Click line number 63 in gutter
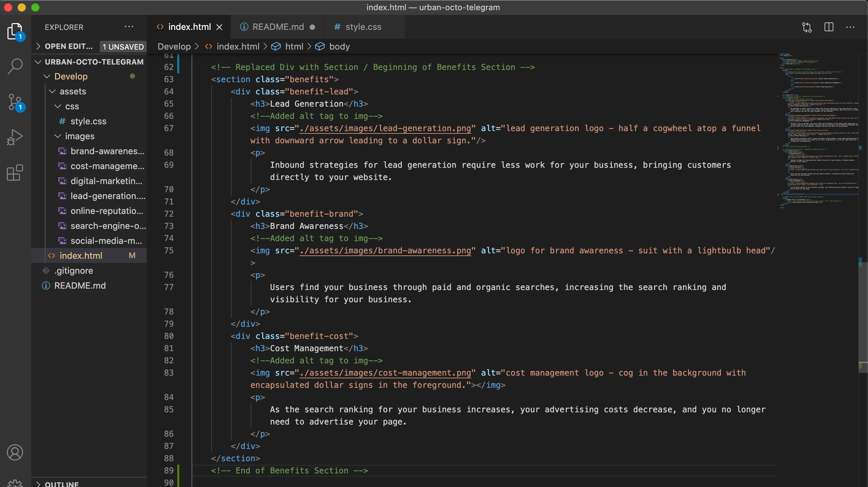The image size is (868, 487). 169,79
